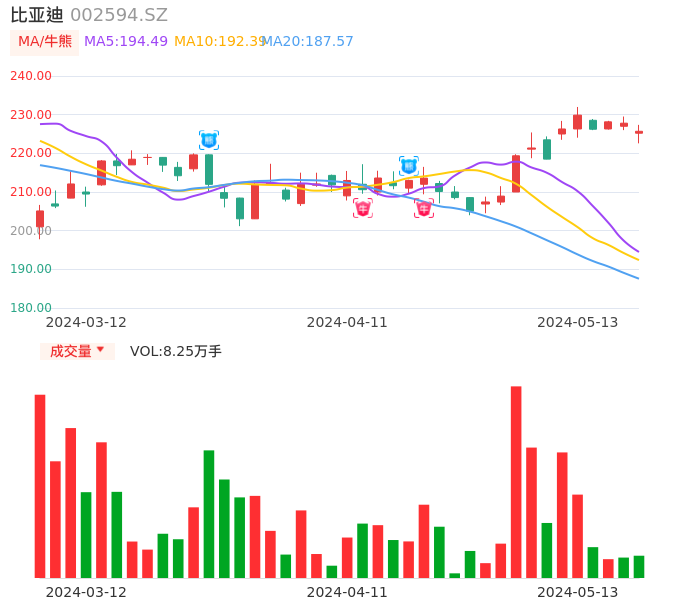Click stock code 002594.SZ
This screenshot has width=686, height=606.
(x=119, y=15)
